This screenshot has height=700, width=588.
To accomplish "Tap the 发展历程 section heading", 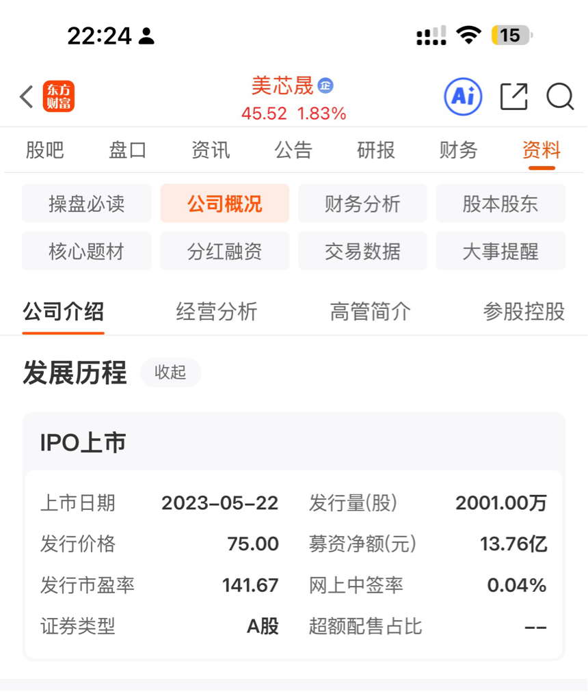I will pos(75,373).
